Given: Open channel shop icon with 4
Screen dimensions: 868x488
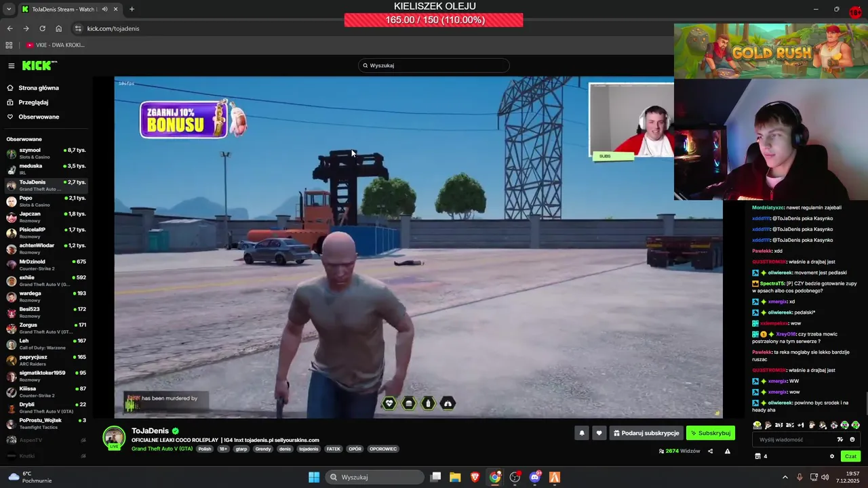Looking at the screenshot, I should coord(761,456).
